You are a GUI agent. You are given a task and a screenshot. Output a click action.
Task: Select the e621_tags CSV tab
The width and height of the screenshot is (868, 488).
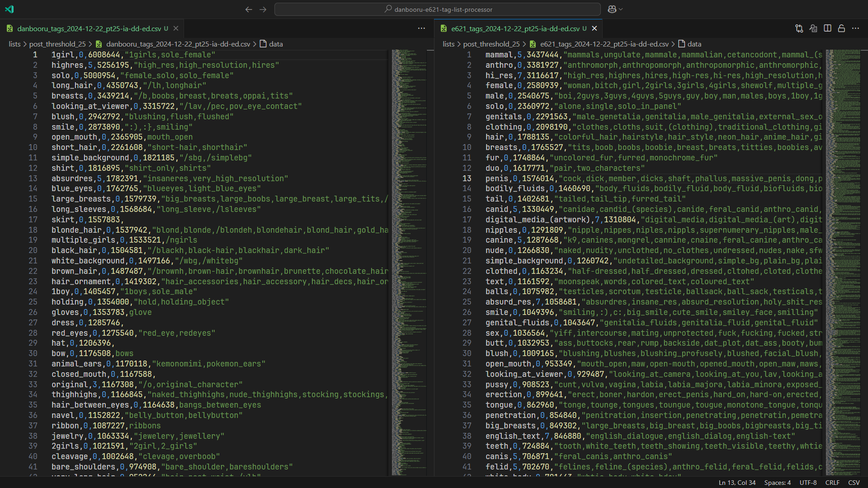[x=515, y=28]
